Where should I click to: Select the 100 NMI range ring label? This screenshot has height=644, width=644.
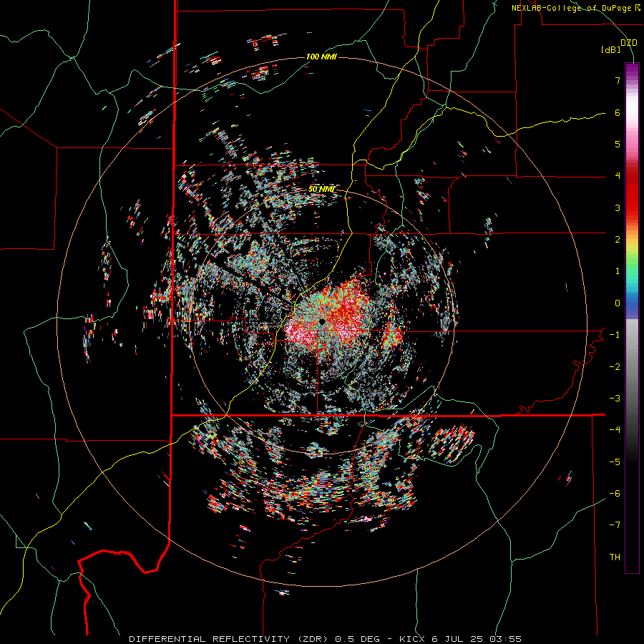[321, 57]
